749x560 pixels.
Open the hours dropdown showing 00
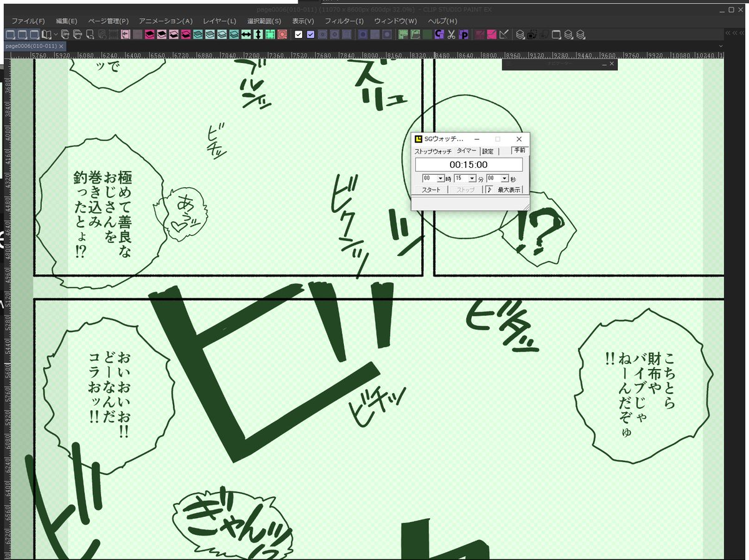click(x=441, y=179)
